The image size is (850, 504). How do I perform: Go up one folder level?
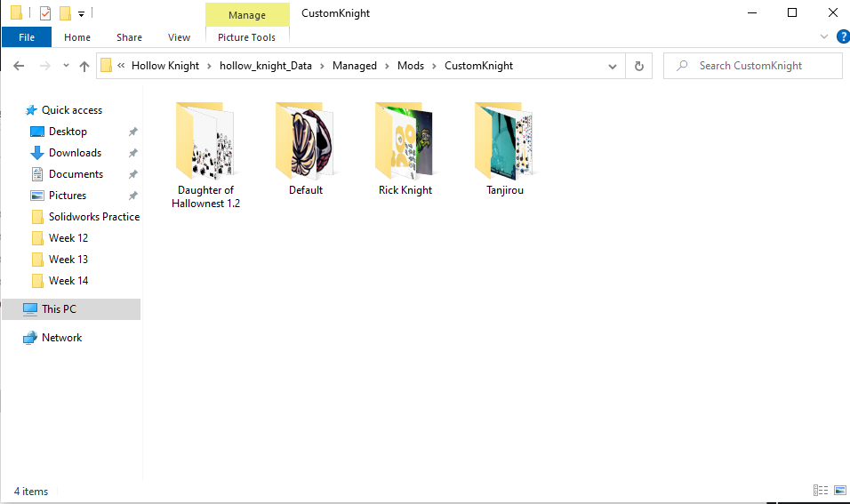[84, 66]
